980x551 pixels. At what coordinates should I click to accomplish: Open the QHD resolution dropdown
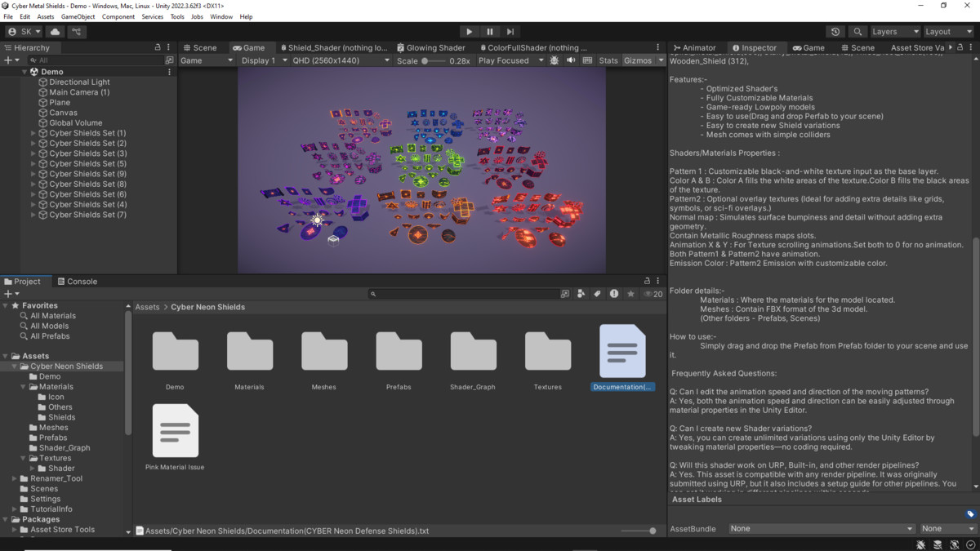coord(341,60)
